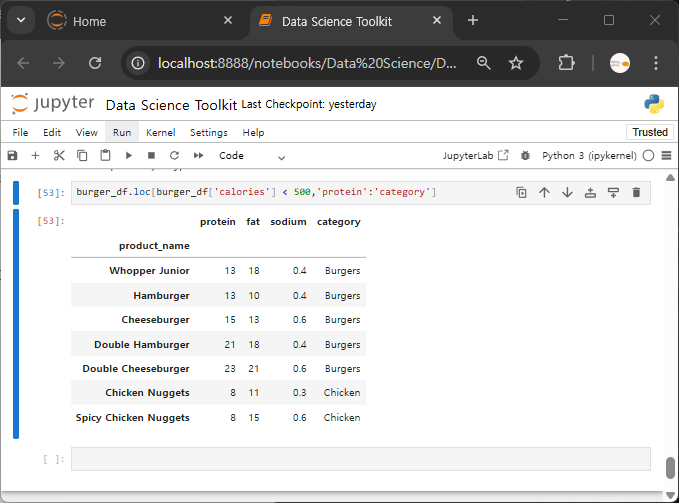
Task: Click the Last Checkpoint: yesterday text
Action: tap(309, 104)
